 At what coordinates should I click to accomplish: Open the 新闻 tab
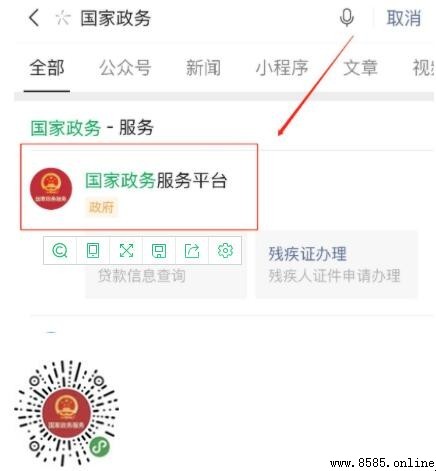coord(203,68)
